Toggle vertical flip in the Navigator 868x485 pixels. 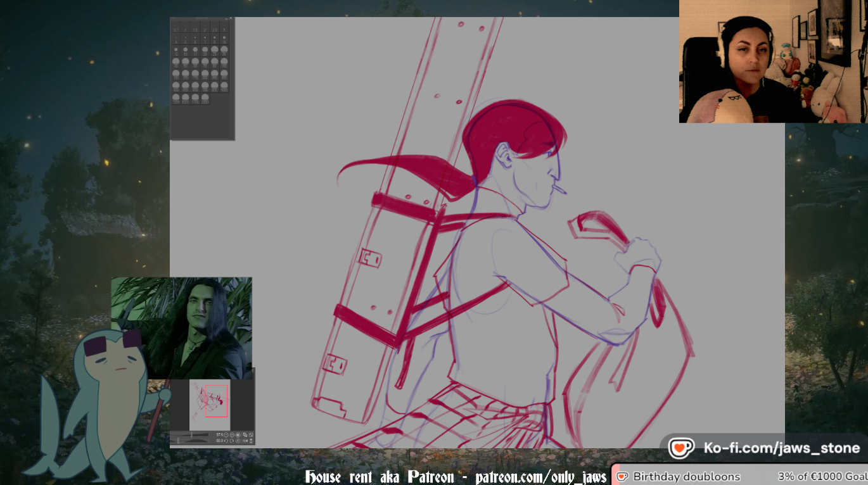point(251,441)
